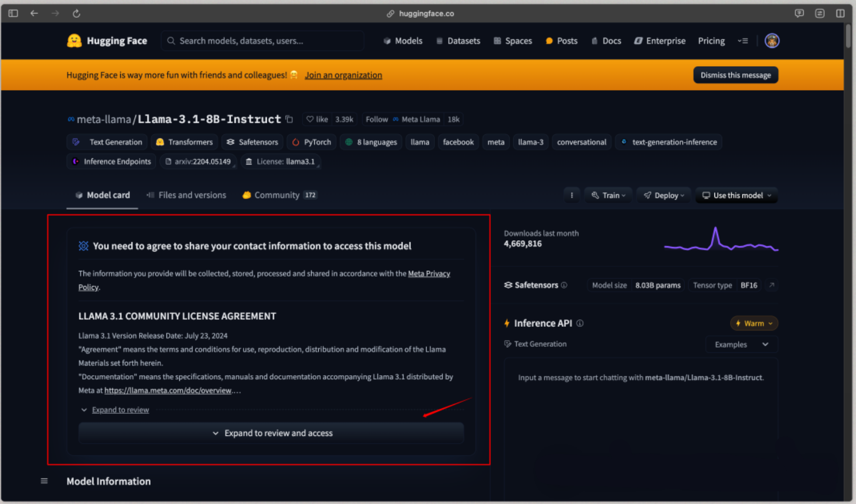Click the search models input field
Viewport: 856px width, 504px height.
click(263, 41)
